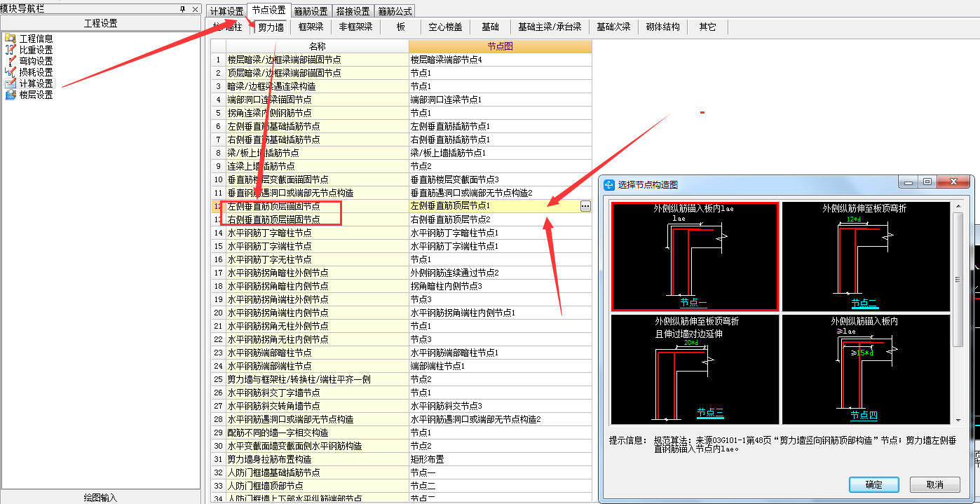Select the 其它 category tab
980x504 pixels.
point(707,27)
